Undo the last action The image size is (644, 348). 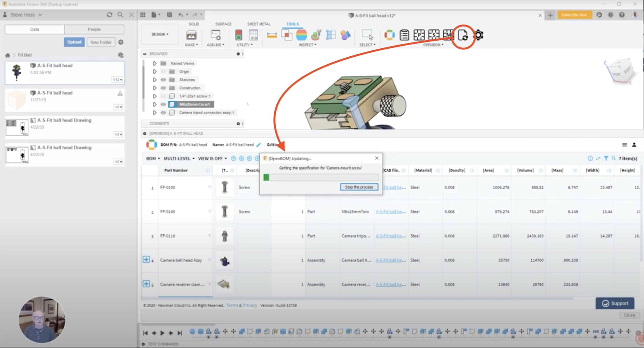coord(181,15)
